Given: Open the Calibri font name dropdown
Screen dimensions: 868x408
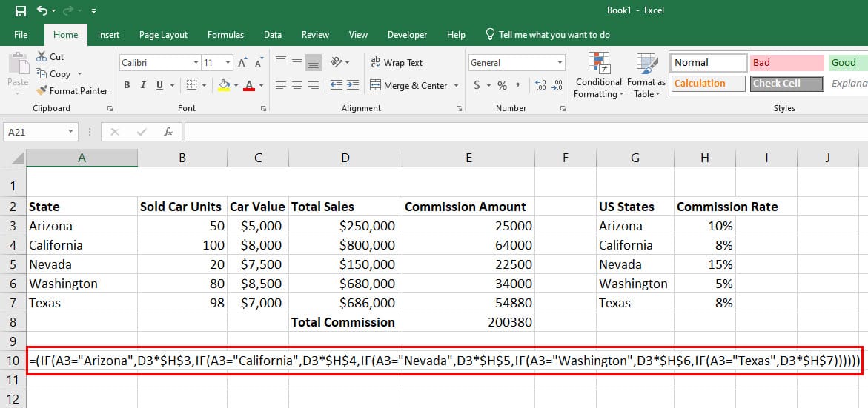Looking at the screenshot, I should [x=196, y=63].
